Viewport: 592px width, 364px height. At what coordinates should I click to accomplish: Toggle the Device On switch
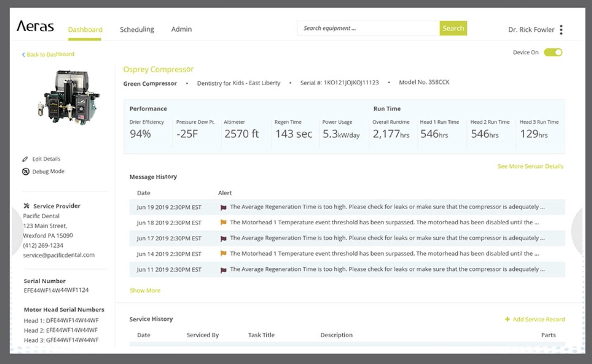click(553, 52)
